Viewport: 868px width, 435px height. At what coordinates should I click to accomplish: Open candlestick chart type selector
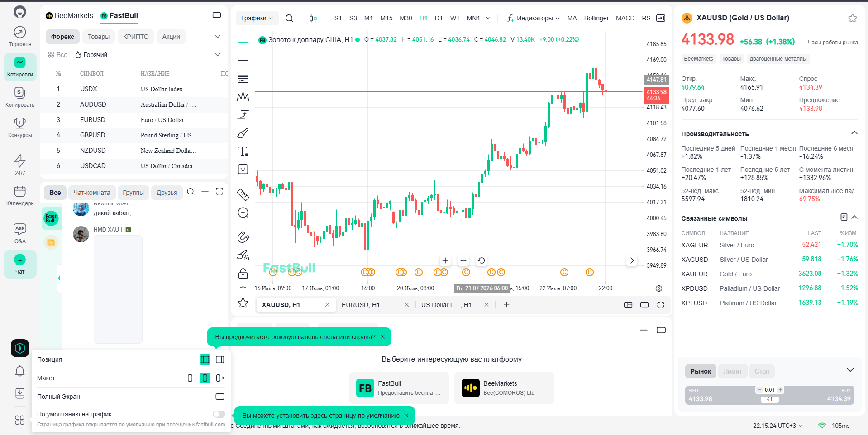313,18
